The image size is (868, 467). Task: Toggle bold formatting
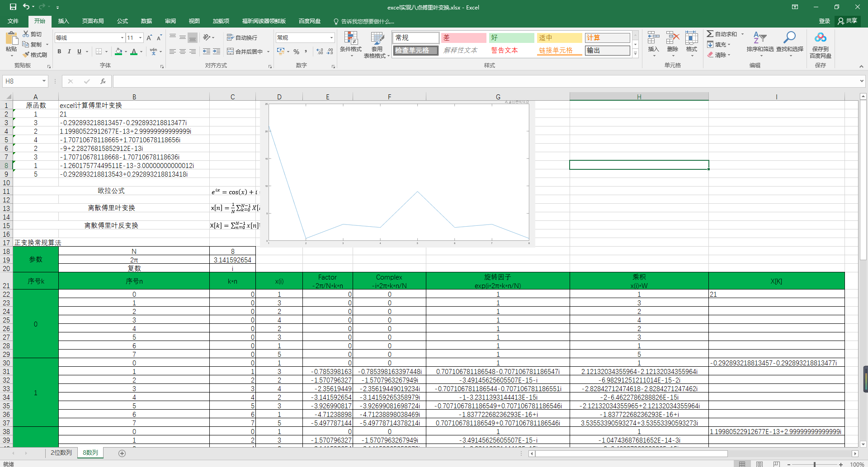tap(59, 51)
